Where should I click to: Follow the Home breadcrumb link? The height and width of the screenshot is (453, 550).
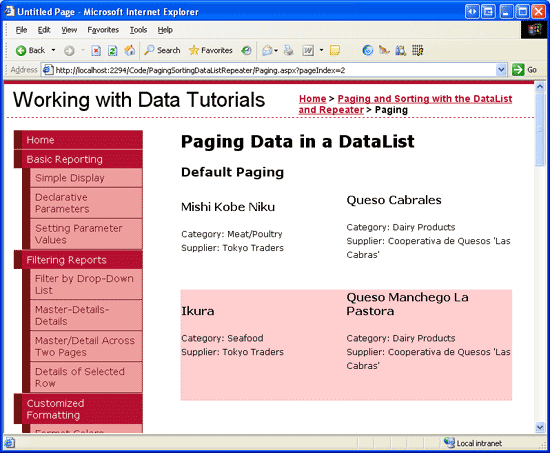(x=313, y=99)
